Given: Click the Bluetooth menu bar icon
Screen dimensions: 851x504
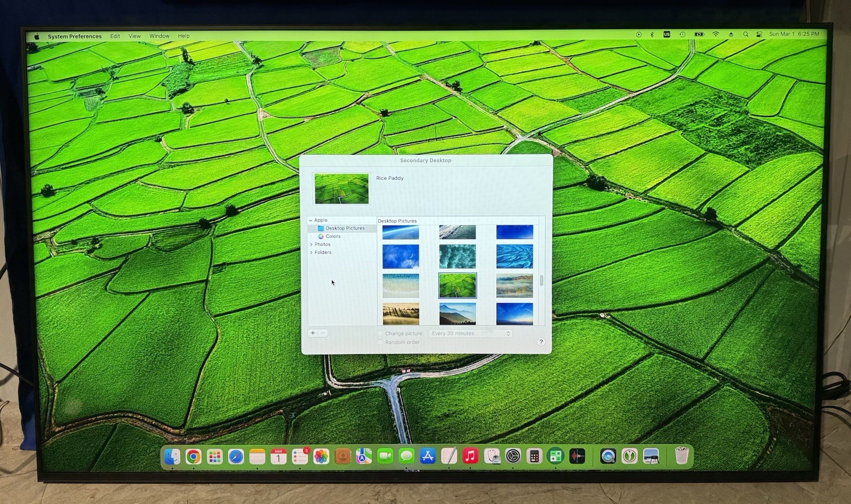Looking at the screenshot, I should point(652,35).
